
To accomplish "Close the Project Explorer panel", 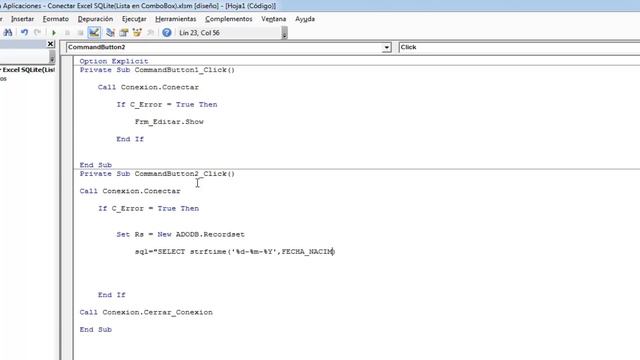I will tap(51, 44).
